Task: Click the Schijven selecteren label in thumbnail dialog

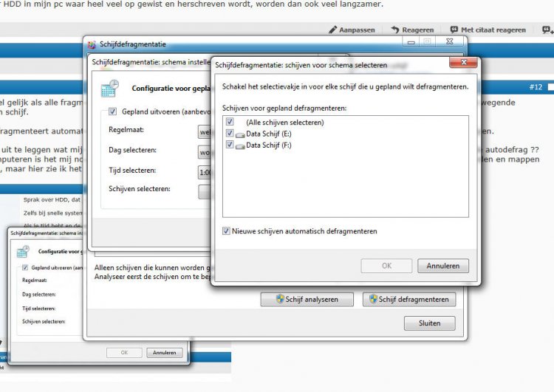Action: point(44,321)
